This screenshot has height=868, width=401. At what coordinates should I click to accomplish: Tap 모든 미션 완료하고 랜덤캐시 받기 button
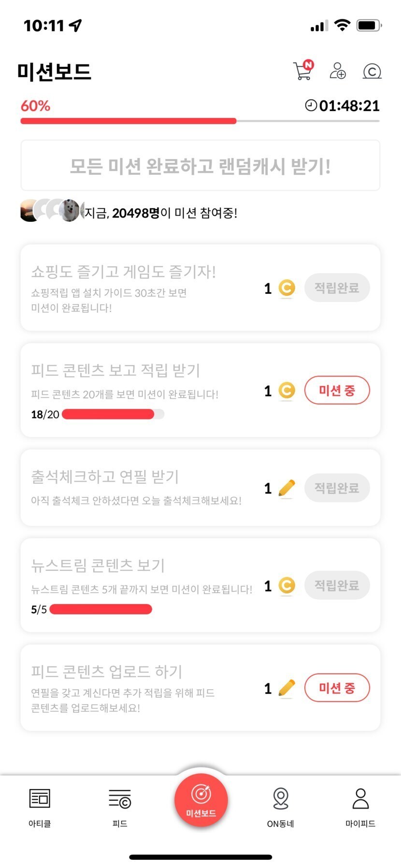pyautogui.click(x=200, y=166)
